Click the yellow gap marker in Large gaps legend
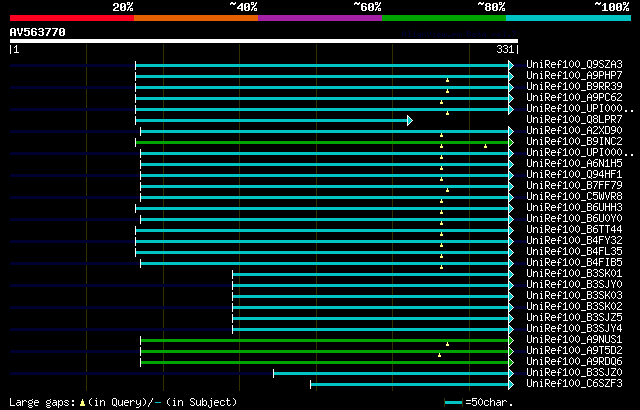This screenshot has height=410, width=640. point(82,403)
